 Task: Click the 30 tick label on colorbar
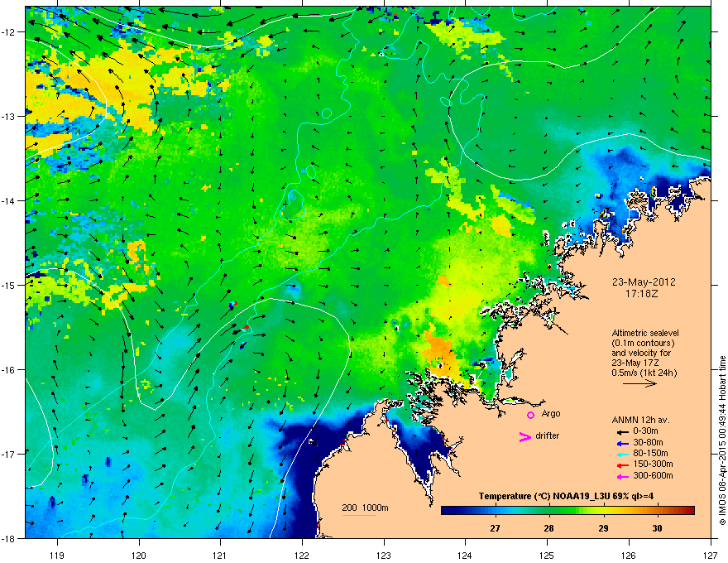[x=657, y=528]
